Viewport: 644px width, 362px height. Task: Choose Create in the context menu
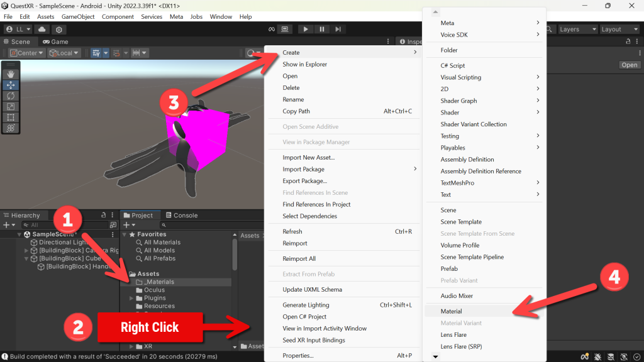click(x=344, y=53)
